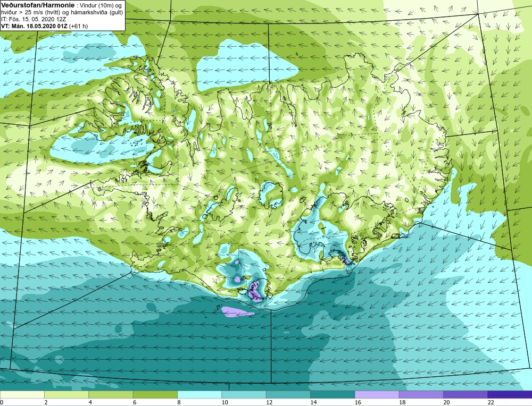Click the light purple 18–20 m/s legend swatch
Viewport: 532px width, 406px height.
point(421,394)
